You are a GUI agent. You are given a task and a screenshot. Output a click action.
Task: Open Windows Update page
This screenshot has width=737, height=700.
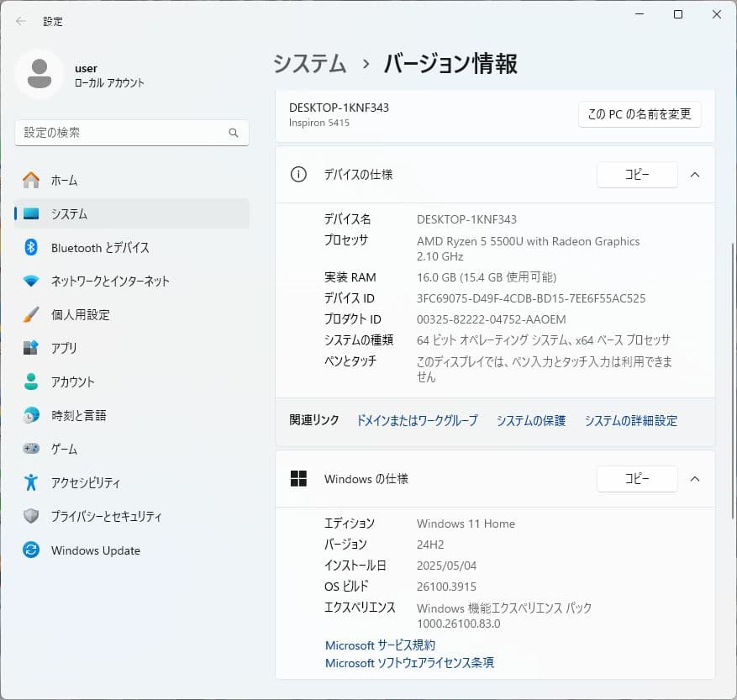click(x=132, y=550)
